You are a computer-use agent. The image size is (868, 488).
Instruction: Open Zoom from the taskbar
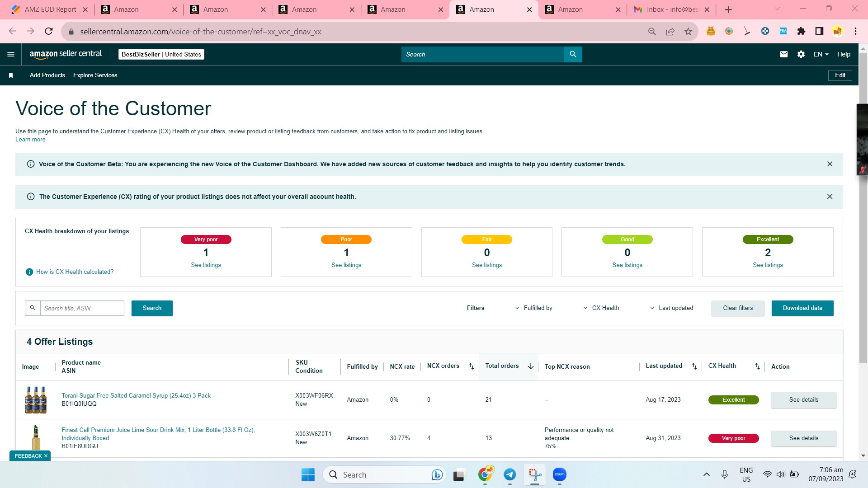click(560, 474)
